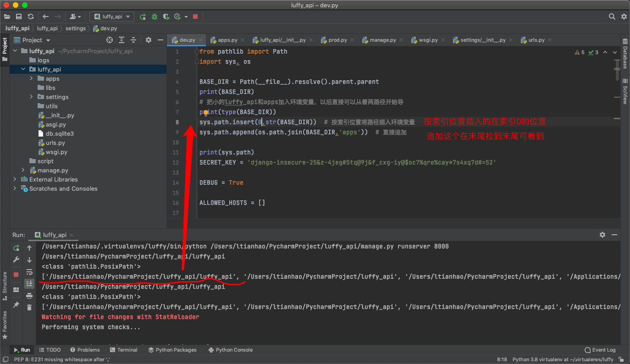Expand External Libraries
The image size is (630, 364).
coord(15,179)
